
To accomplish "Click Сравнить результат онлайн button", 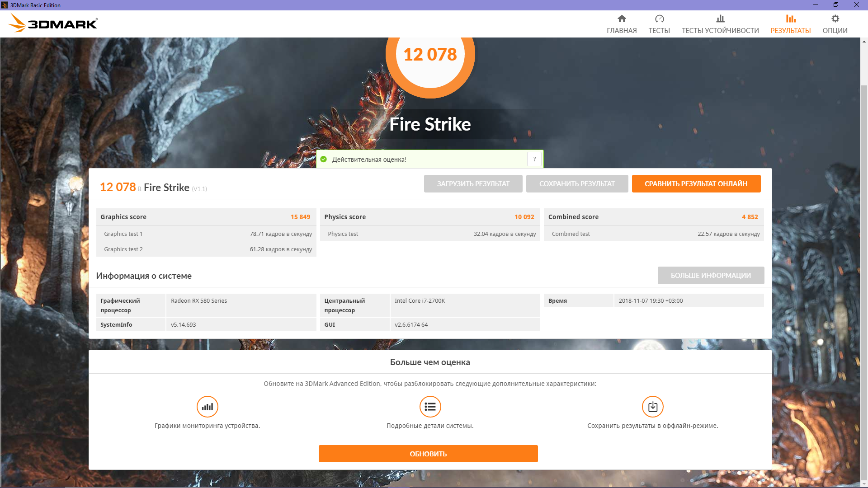I will pyautogui.click(x=696, y=183).
